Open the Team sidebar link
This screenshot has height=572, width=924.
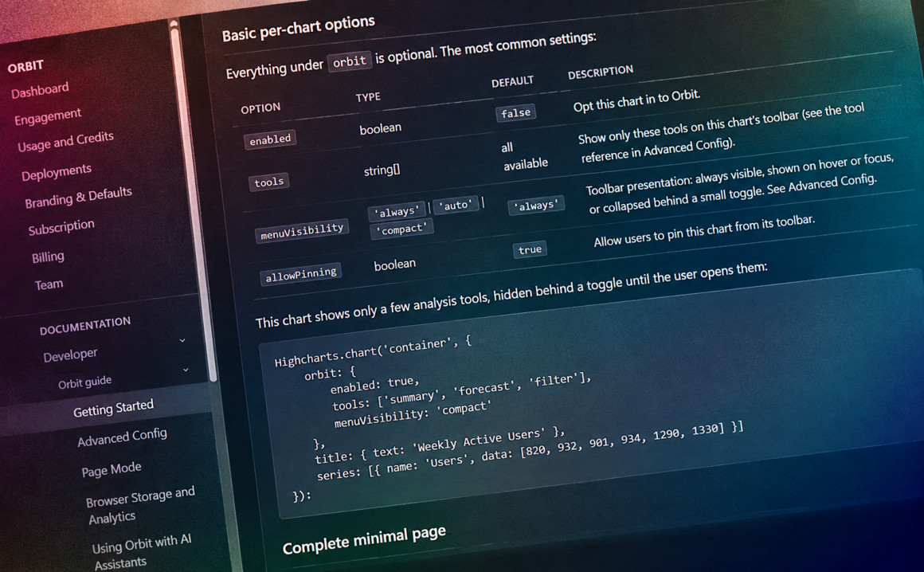click(49, 284)
